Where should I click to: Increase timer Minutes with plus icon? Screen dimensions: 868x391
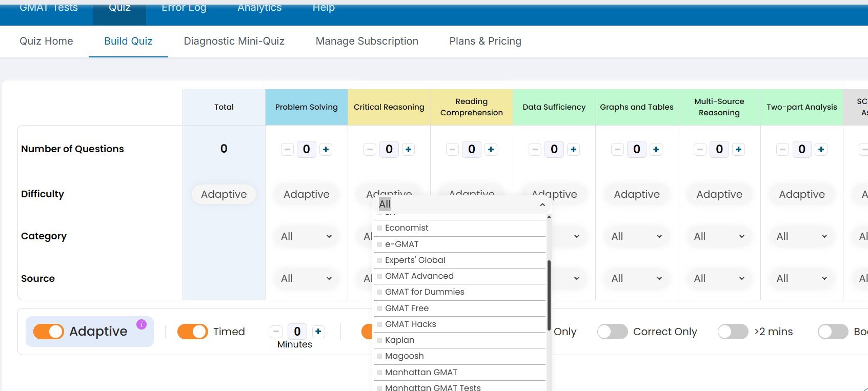click(318, 332)
